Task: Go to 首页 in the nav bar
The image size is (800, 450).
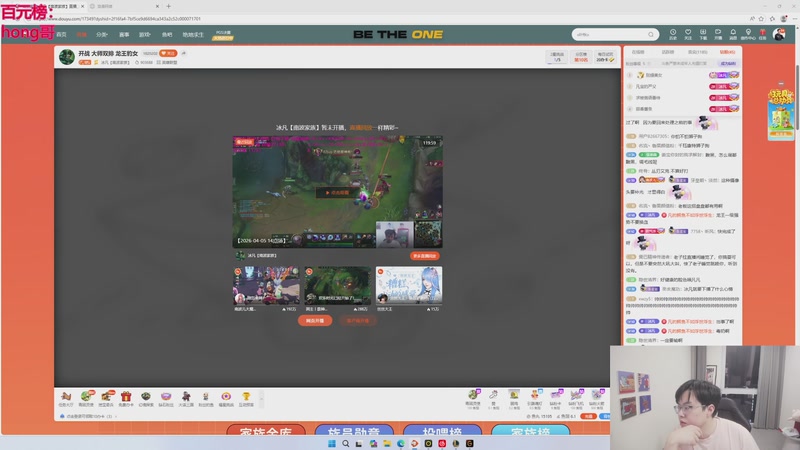Action: click(x=61, y=35)
